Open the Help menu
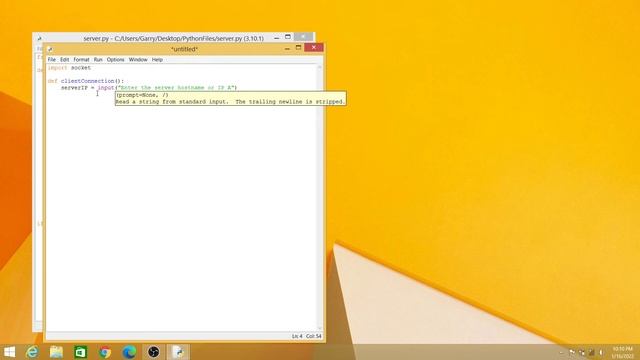The height and width of the screenshot is (360, 640). pos(157,60)
